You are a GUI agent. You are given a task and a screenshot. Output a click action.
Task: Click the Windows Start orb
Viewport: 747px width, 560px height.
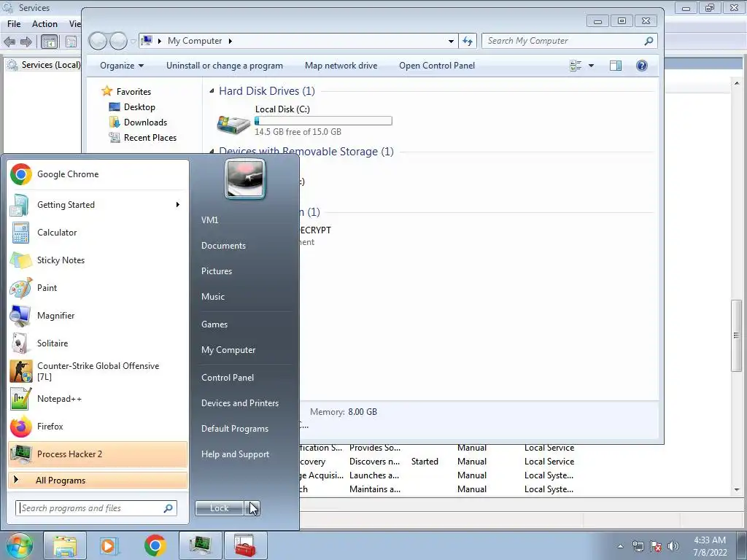coord(20,545)
